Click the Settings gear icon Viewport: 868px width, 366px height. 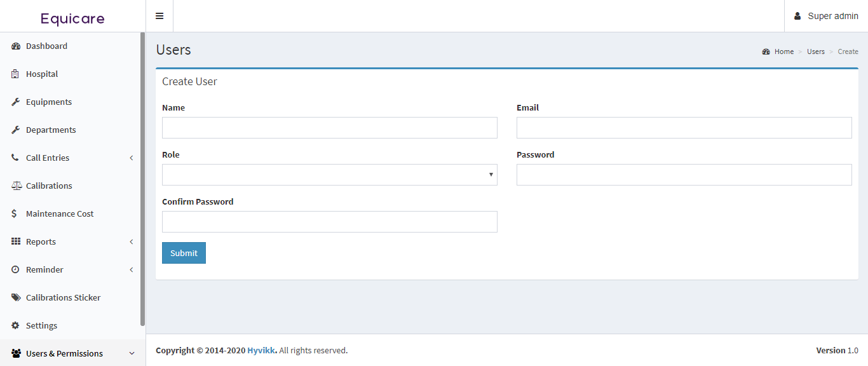[x=15, y=325]
